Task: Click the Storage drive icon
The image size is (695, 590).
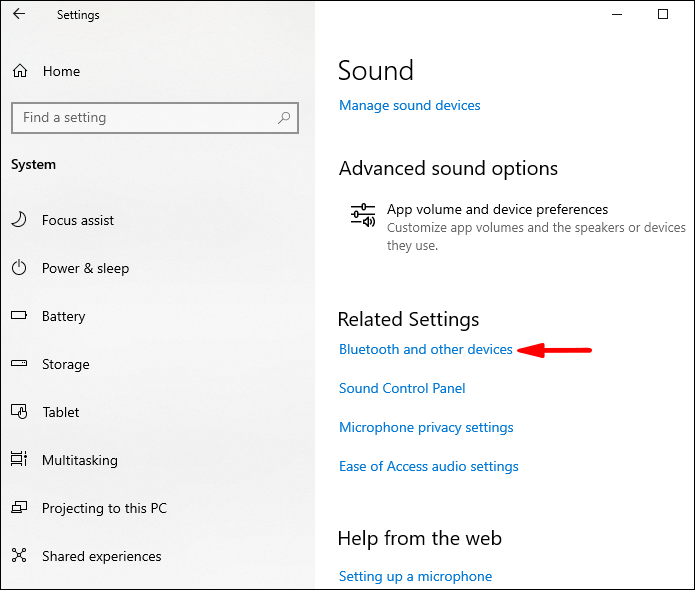Action: (19, 364)
